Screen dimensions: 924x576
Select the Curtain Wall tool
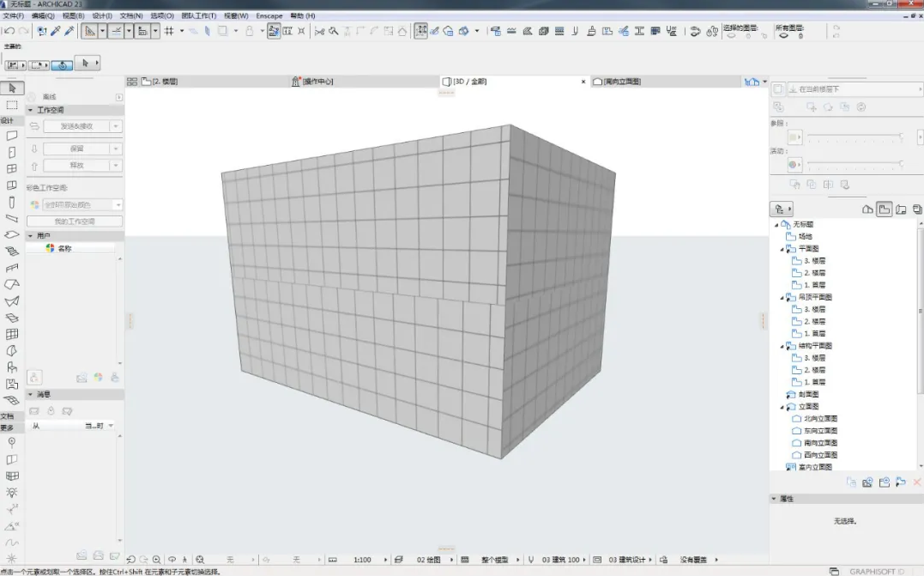(12, 334)
